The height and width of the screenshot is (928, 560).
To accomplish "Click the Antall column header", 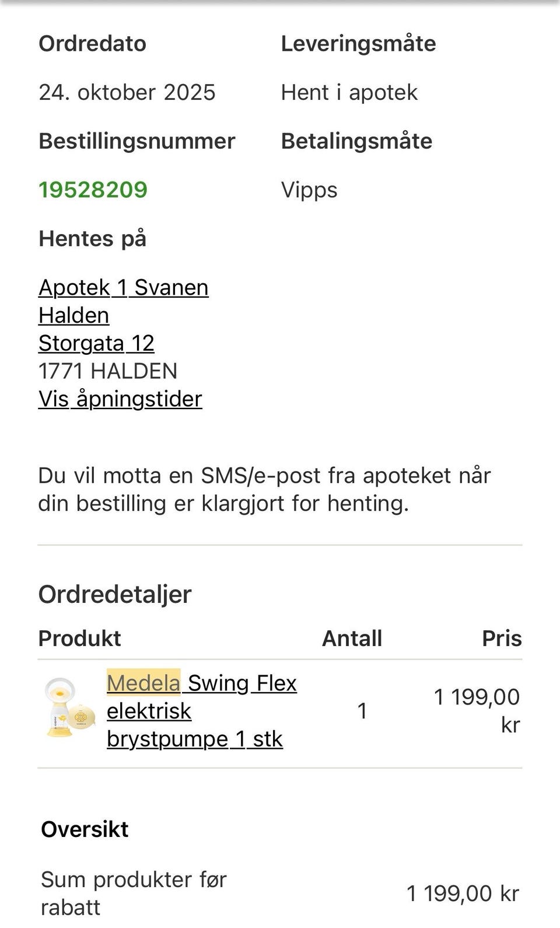I will (x=352, y=639).
